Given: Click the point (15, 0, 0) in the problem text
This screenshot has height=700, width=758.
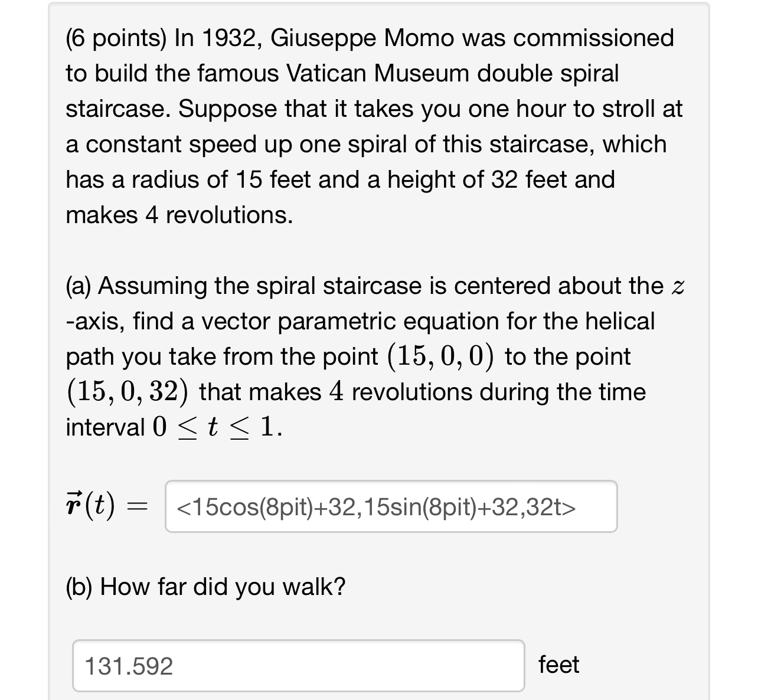Looking at the screenshot, I should (440, 355).
